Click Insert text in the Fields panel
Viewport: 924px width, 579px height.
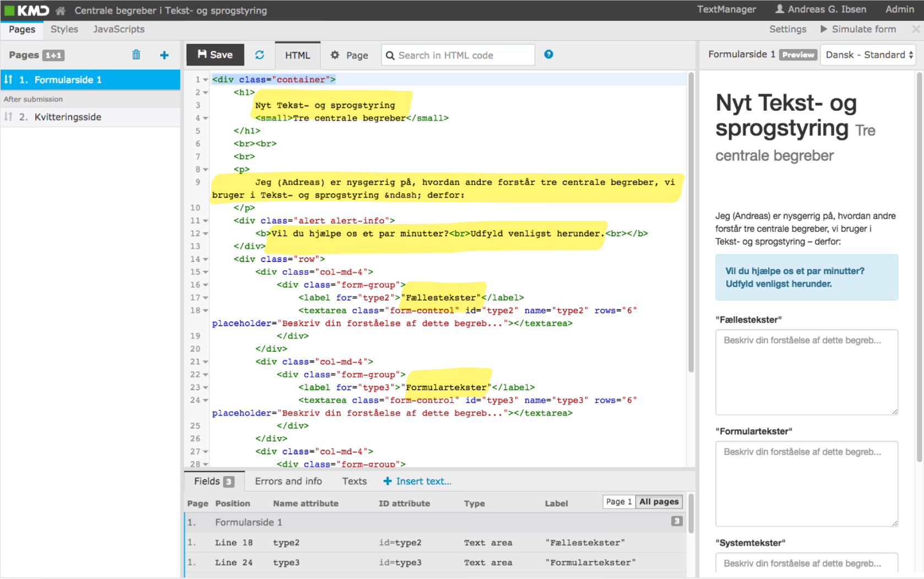click(x=417, y=481)
